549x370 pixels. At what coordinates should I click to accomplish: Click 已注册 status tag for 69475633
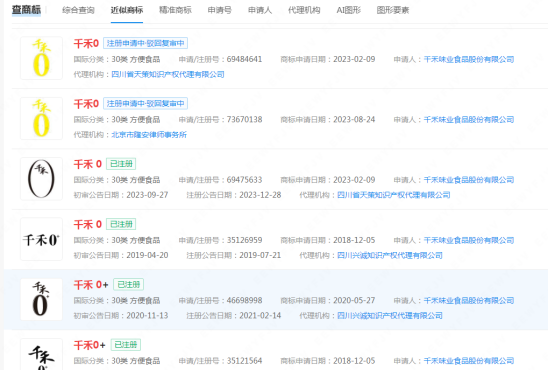click(x=121, y=164)
